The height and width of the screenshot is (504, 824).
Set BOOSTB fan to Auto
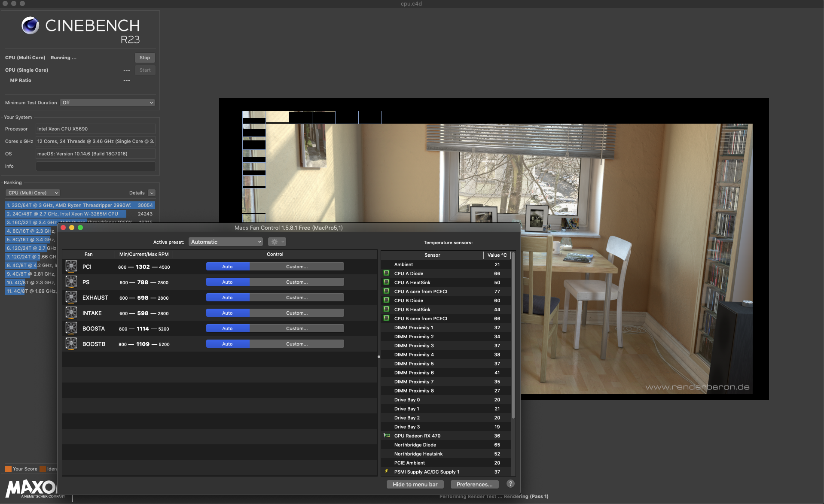pos(228,344)
